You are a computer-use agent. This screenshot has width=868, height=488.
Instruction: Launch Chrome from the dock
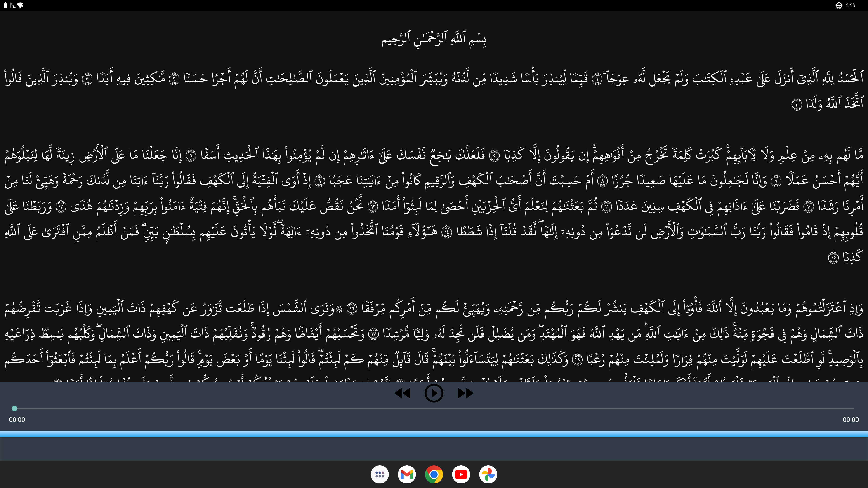click(x=434, y=474)
